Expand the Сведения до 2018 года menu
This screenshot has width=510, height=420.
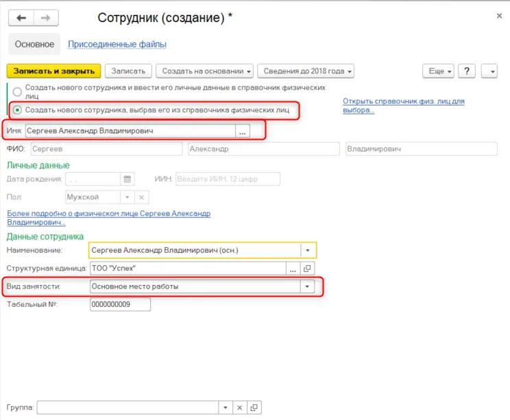click(x=306, y=71)
